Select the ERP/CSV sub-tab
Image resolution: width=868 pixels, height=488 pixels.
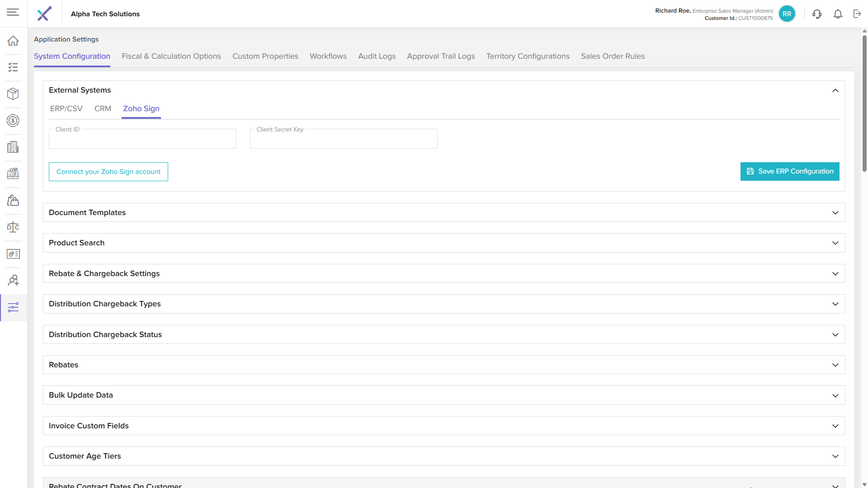pyautogui.click(x=66, y=109)
